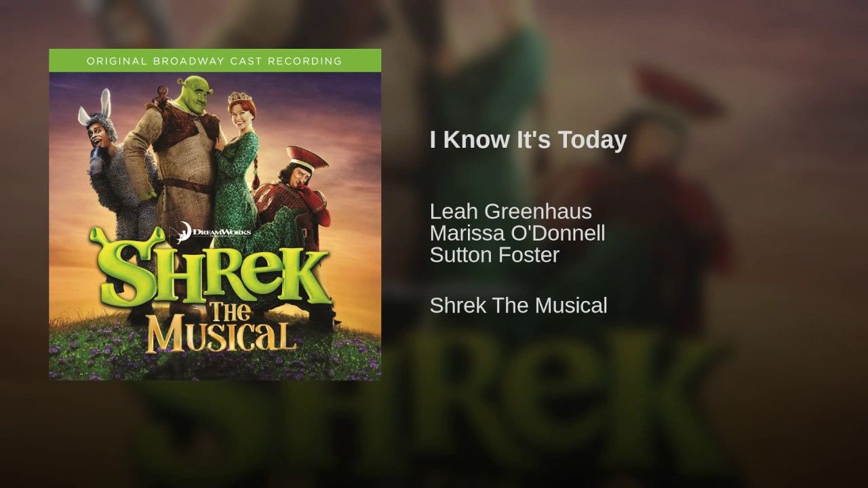This screenshot has height=488, width=868.
Task: Select the song title I Know It's Today
Action: click(528, 140)
